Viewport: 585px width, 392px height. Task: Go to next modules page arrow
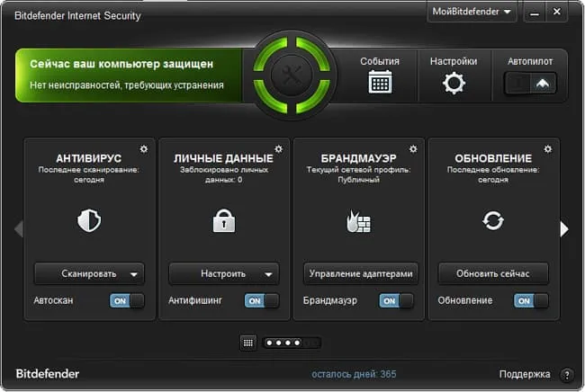point(564,228)
